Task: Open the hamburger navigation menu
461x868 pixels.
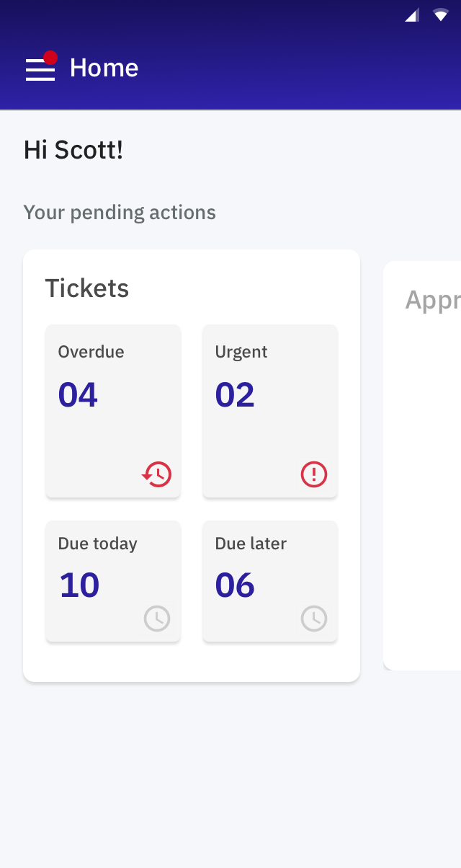Action: (x=40, y=69)
